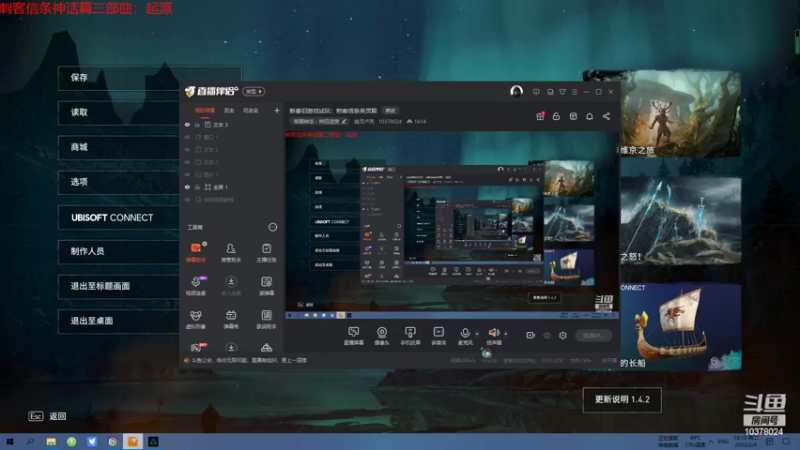This screenshot has width=800, height=450.
Task: Choose 退出至桌面 in game menu
Action: pyautogui.click(x=118, y=321)
